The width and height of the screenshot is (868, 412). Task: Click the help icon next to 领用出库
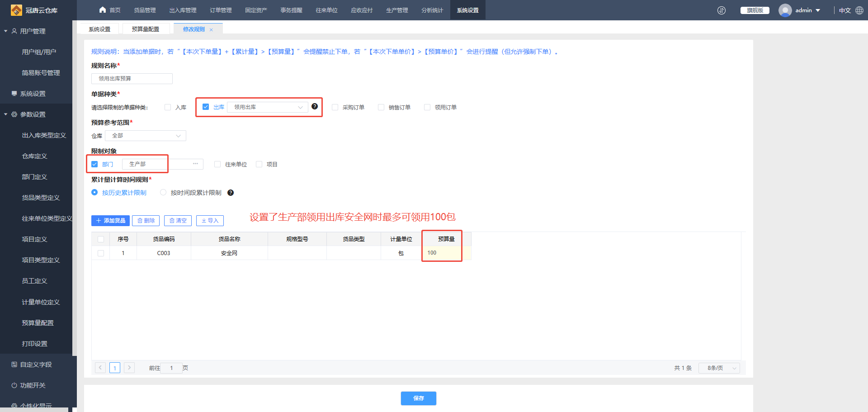[315, 106]
